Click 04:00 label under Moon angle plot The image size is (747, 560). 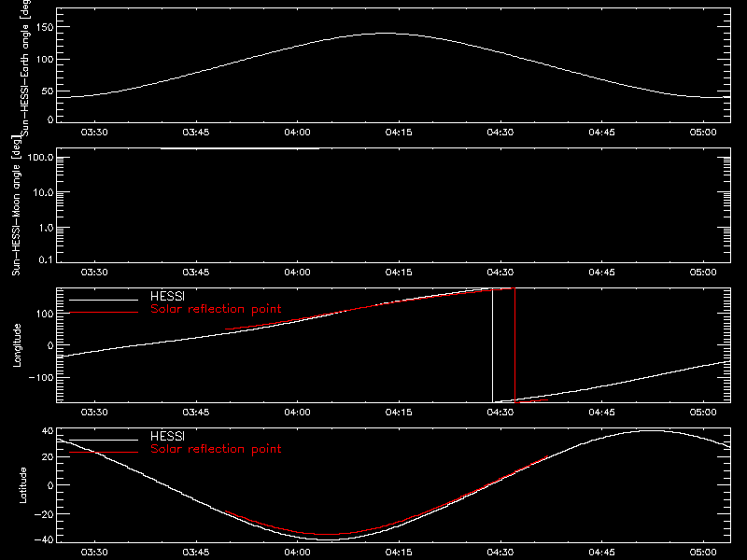(297, 273)
